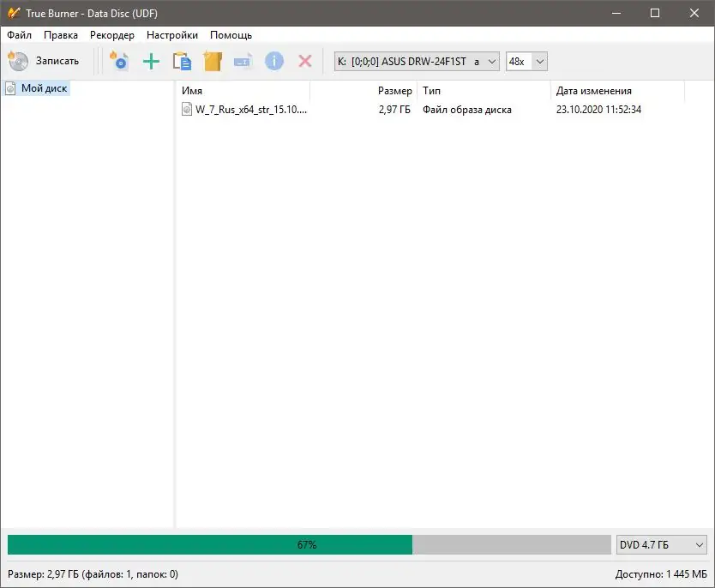
Task: Open the Файл menu
Action: [19, 35]
